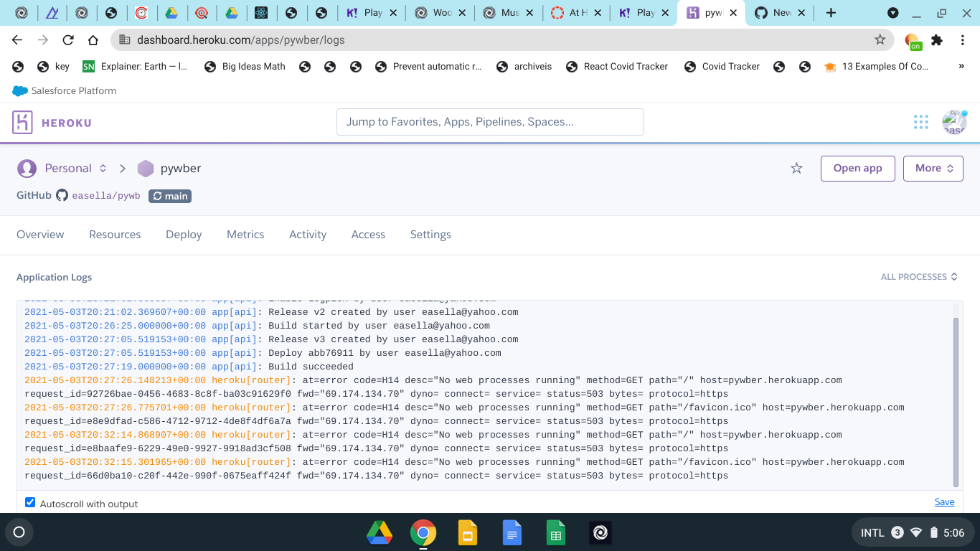Open the Deploy tab
This screenshot has width=980, height=551.
(x=184, y=235)
